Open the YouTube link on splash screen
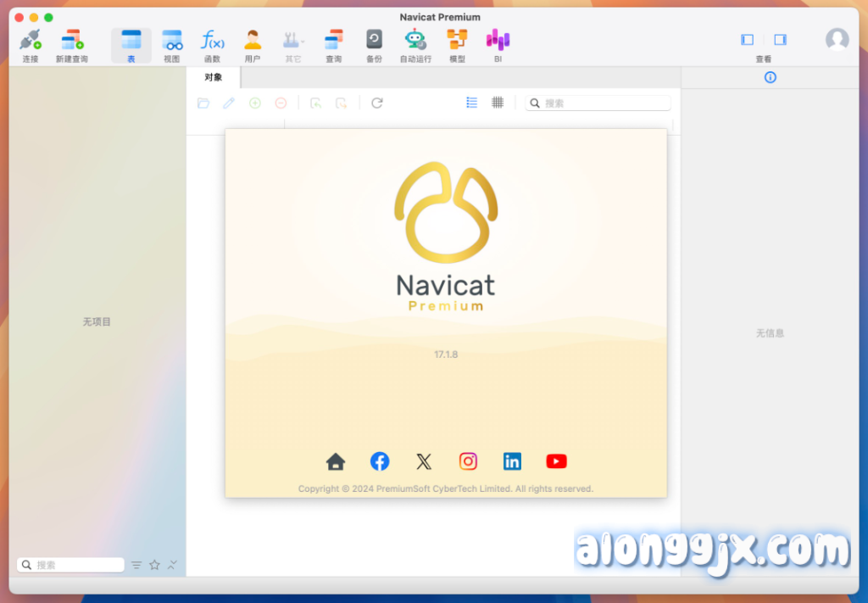This screenshot has height=603, width=868. click(556, 461)
